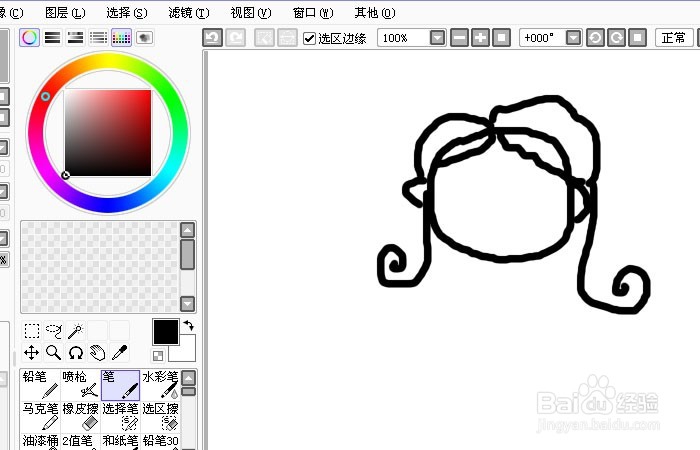
Task: Choose the 铅笔 pencil brush
Action: [40, 385]
